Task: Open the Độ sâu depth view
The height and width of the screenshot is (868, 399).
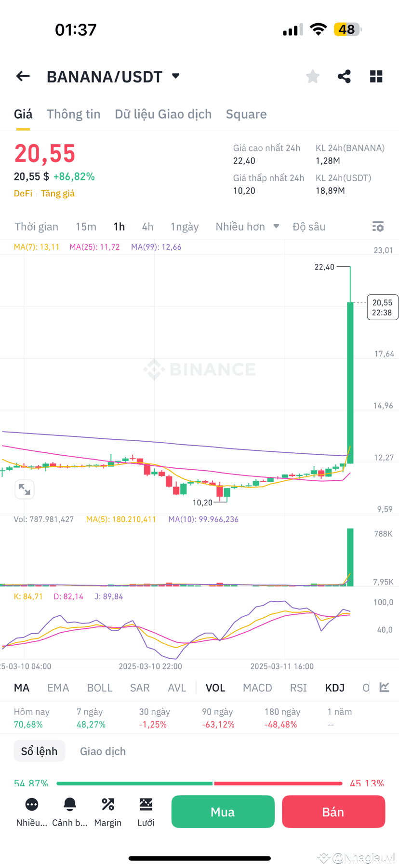Action: click(x=309, y=227)
